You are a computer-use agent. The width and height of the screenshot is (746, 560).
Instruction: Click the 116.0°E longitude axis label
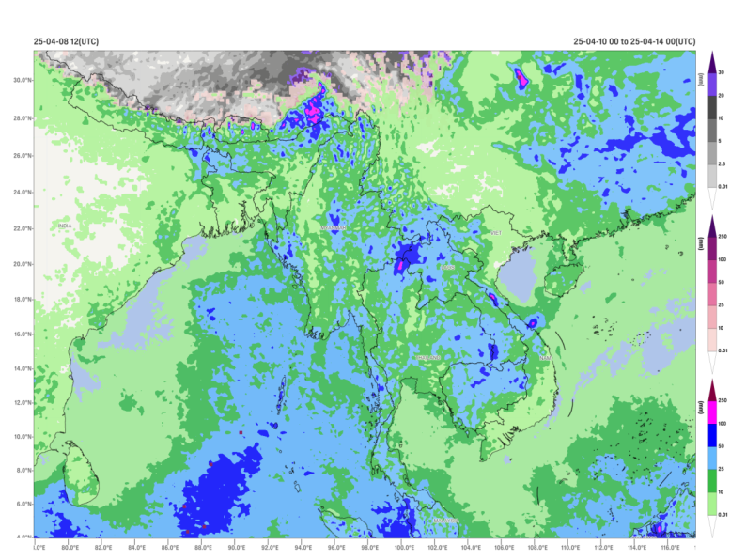670,548
